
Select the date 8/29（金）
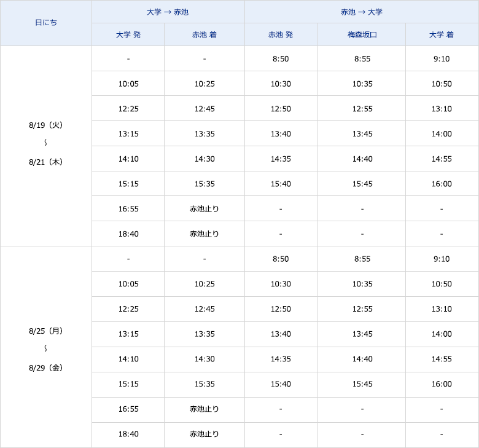[46, 368]
